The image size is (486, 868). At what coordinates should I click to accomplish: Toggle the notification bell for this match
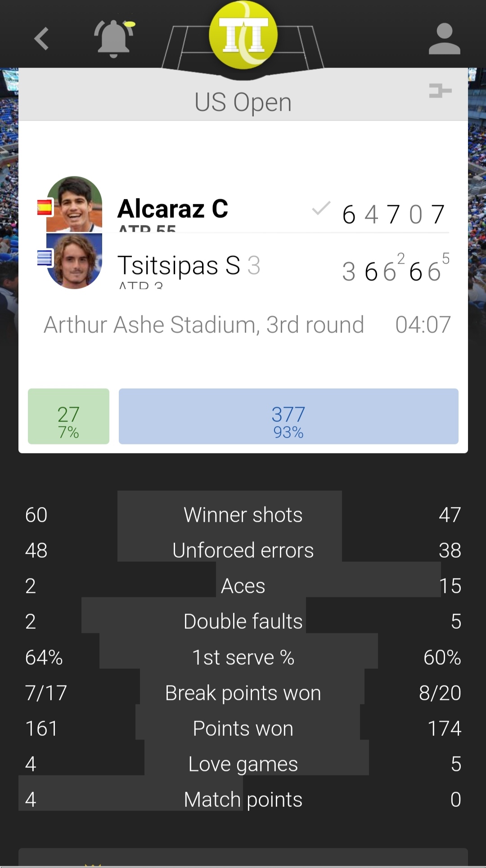pyautogui.click(x=114, y=38)
